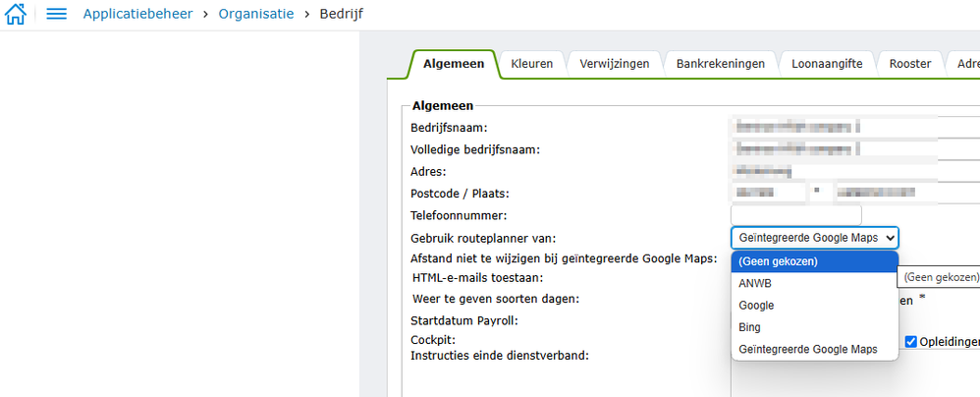Switch to the Verwijzingen tab
This screenshot has height=397, width=980.
point(615,64)
